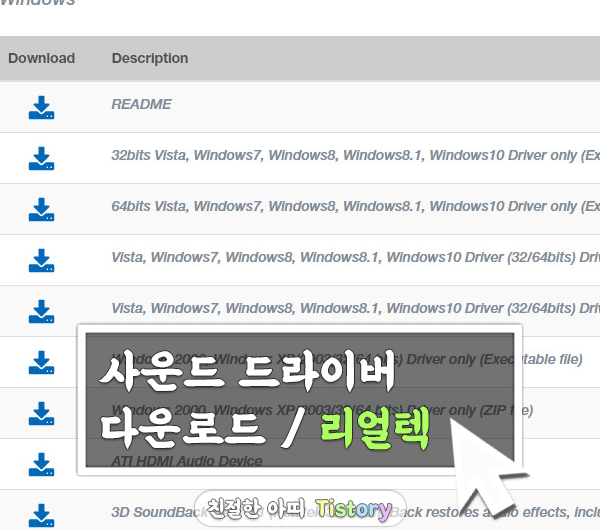Click the 3D SoundBack description text

(x=355, y=512)
